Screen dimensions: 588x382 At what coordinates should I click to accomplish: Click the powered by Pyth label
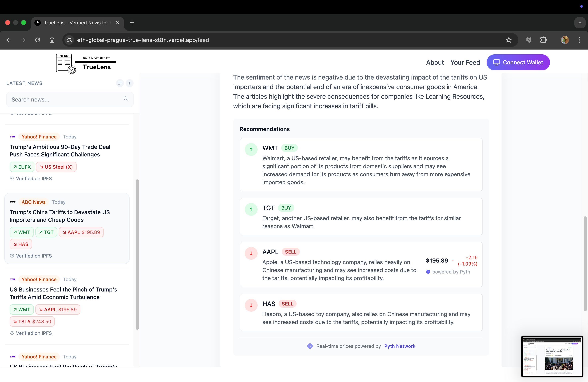click(x=448, y=272)
